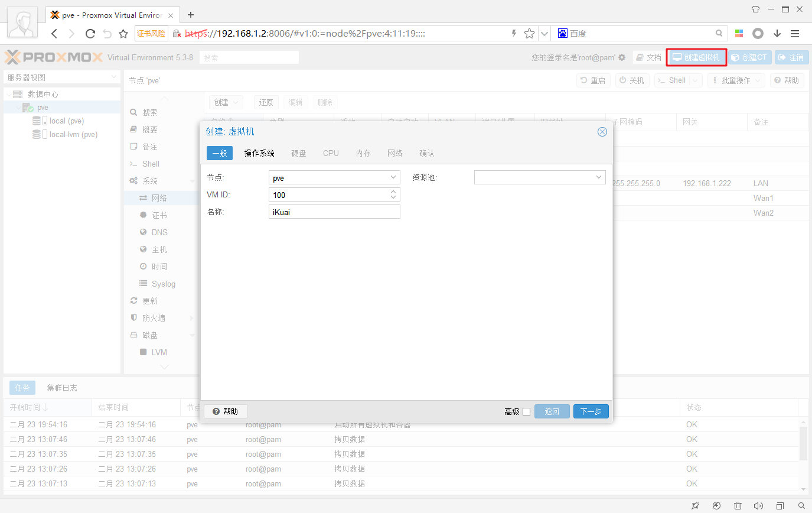Viewport: 812px width, 513px height.
Task: Select the 任务 tasks tab
Action: [x=22, y=388]
